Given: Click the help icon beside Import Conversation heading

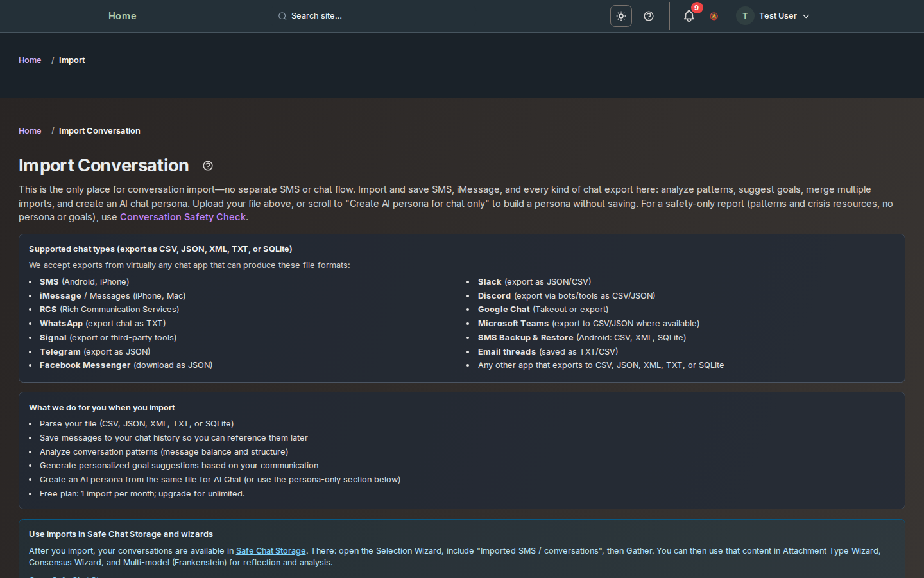Looking at the screenshot, I should click(x=208, y=166).
